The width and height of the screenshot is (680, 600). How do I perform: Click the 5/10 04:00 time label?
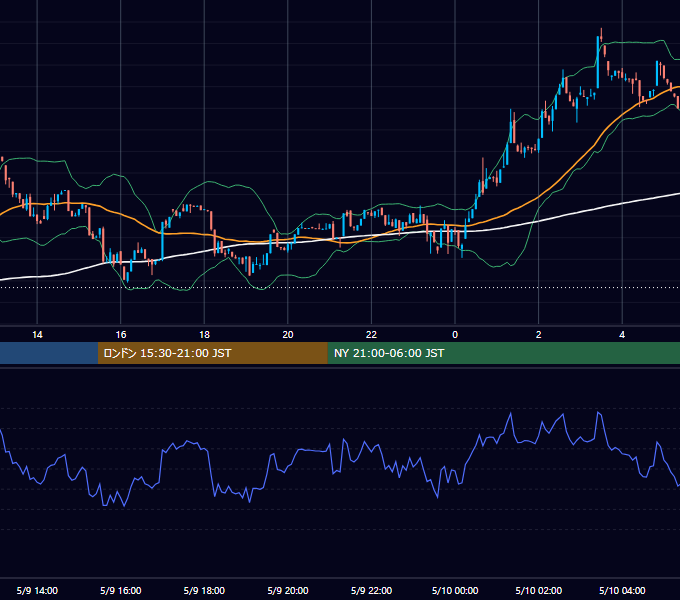click(622, 590)
